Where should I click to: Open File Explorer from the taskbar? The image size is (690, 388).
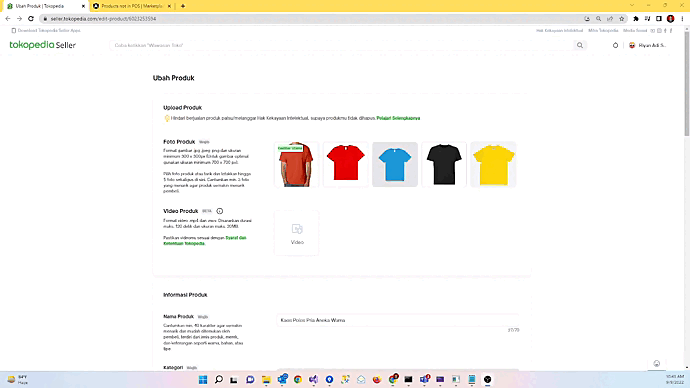coord(266,379)
